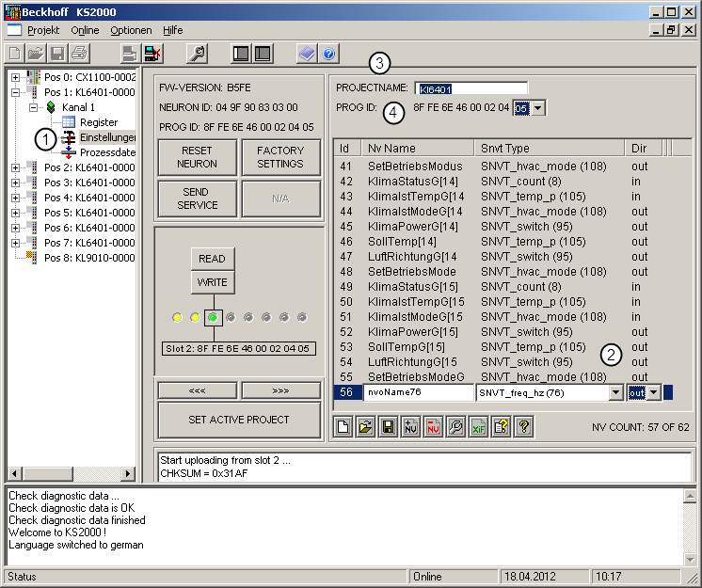Click the Nv Name column header
The image size is (702, 588).
[x=417, y=148]
